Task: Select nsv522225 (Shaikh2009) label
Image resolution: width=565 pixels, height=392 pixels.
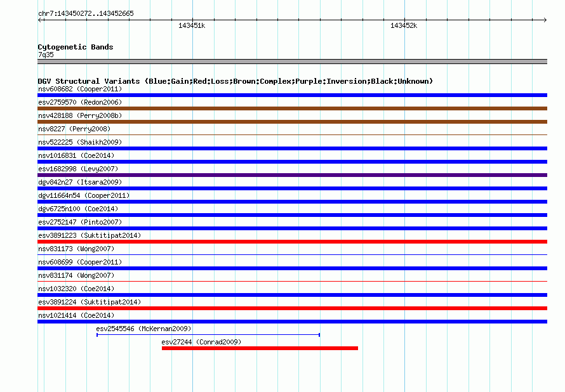Action: [80, 142]
